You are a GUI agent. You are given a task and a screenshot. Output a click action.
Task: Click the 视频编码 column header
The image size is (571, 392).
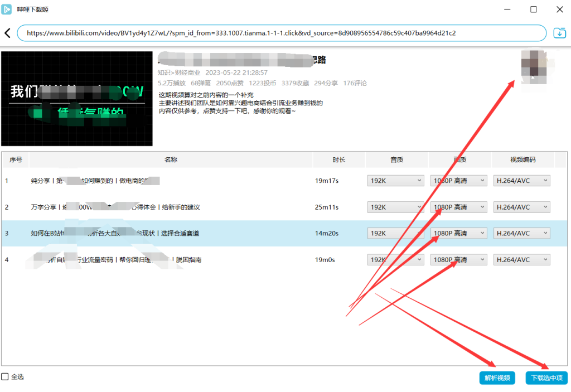coord(522,160)
